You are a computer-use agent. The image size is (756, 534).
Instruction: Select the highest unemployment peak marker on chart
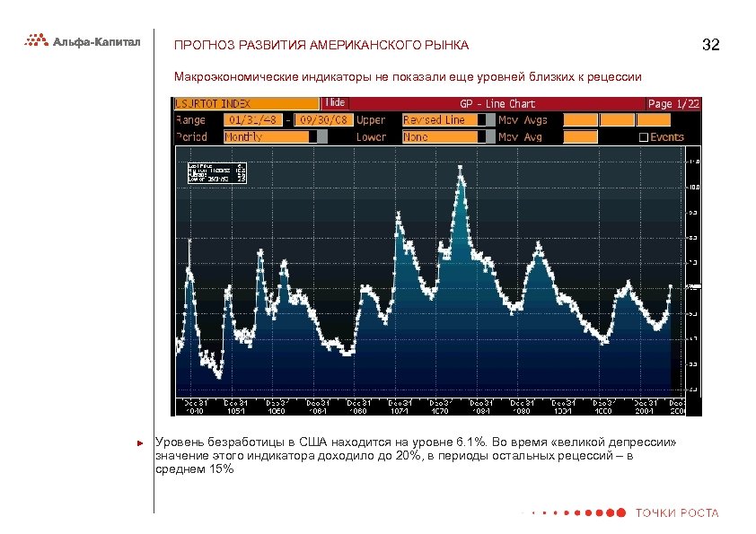coord(460,167)
